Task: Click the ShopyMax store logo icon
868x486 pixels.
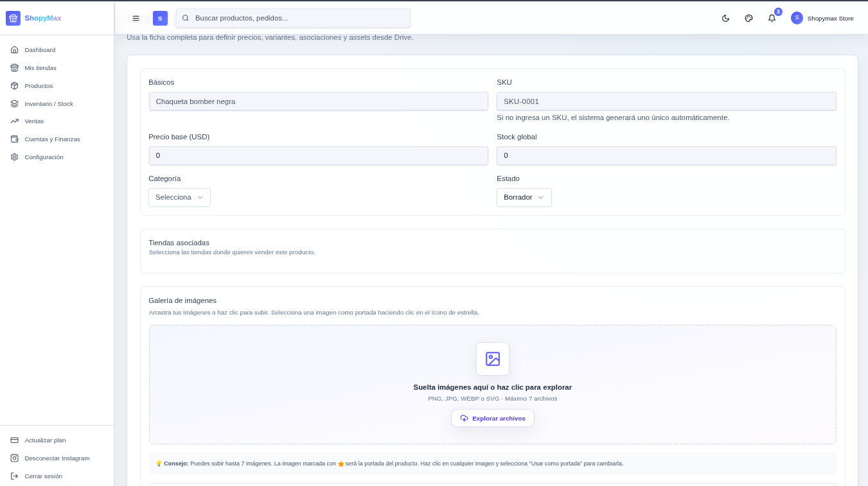Action: coord(13,18)
